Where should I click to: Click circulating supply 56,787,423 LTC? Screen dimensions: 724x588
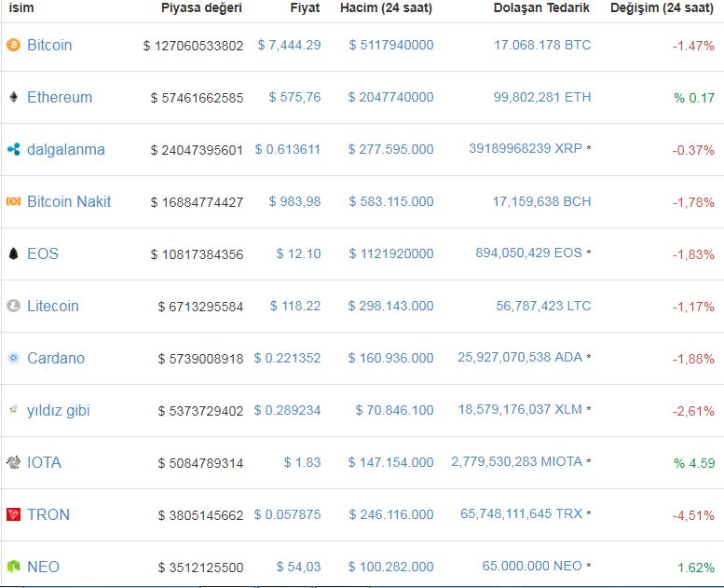coord(543,306)
